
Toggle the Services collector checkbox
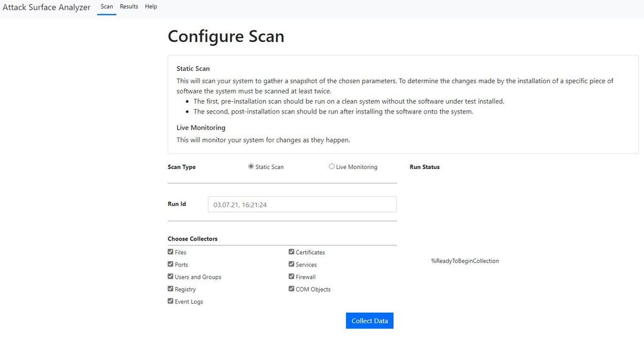tap(291, 264)
